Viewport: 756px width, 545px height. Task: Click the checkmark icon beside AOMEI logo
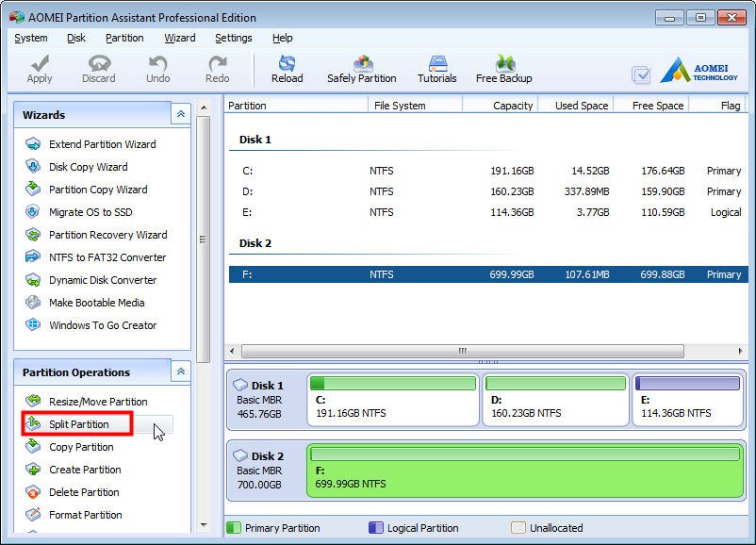tap(641, 74)
